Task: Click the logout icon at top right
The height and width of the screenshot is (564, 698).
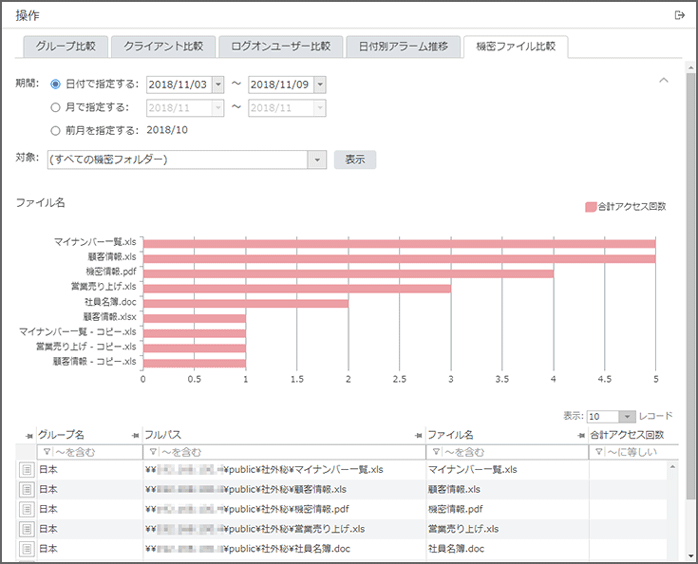Action: click(x=679, y=16)
